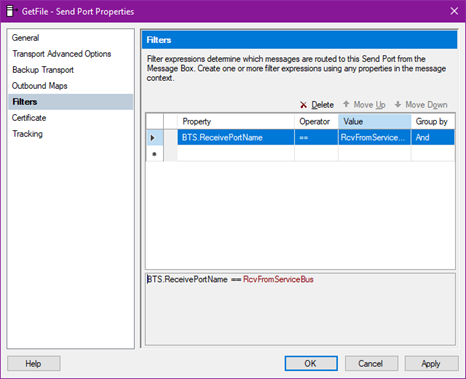Viewport: 466px width, 379px height.
Task: Click the new row asterisk marker
Action: (155, 154)
